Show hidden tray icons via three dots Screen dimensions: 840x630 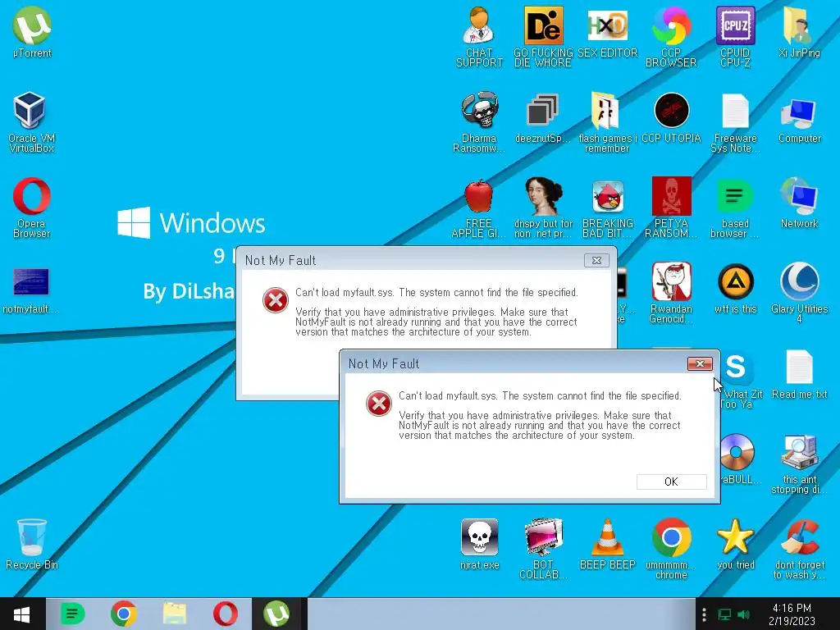[704, 614]
